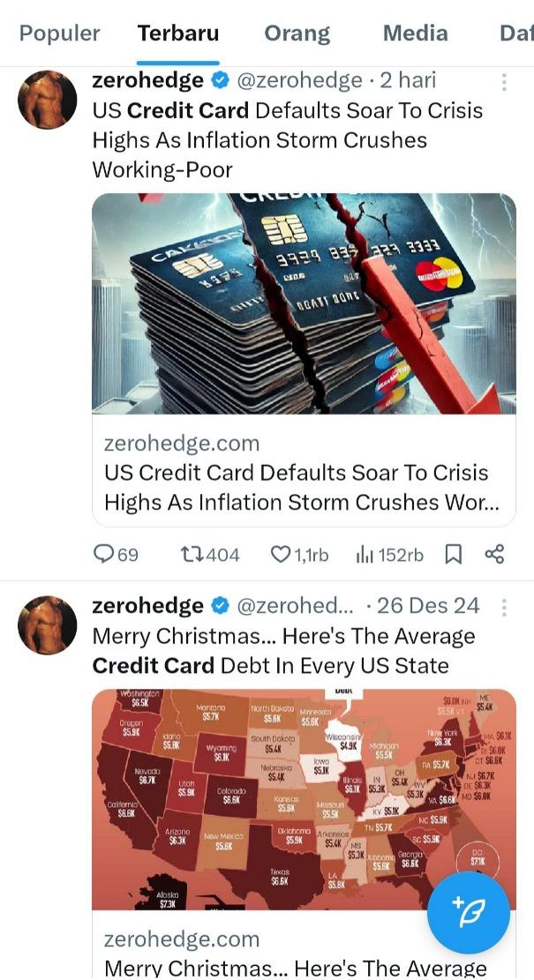The height and width of the screenshot is (980, 534).
Task: Select the Terbaru tab
Action: pyautogui.click(x=178, y=34)
